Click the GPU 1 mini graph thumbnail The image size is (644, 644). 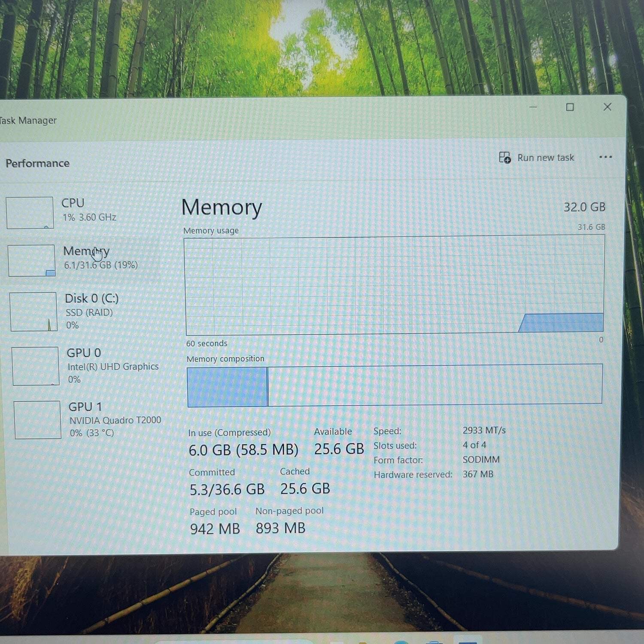pyautogui.click(x=37, y=420)
